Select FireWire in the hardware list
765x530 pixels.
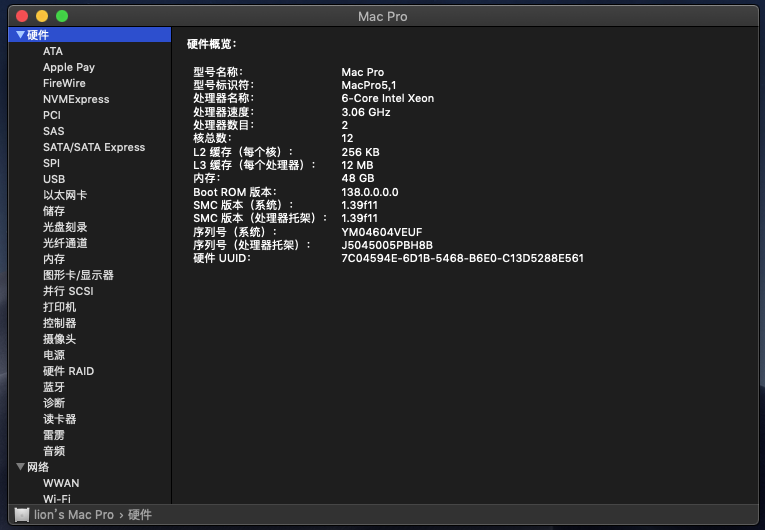pyautogui.click(x=64, y=83)
